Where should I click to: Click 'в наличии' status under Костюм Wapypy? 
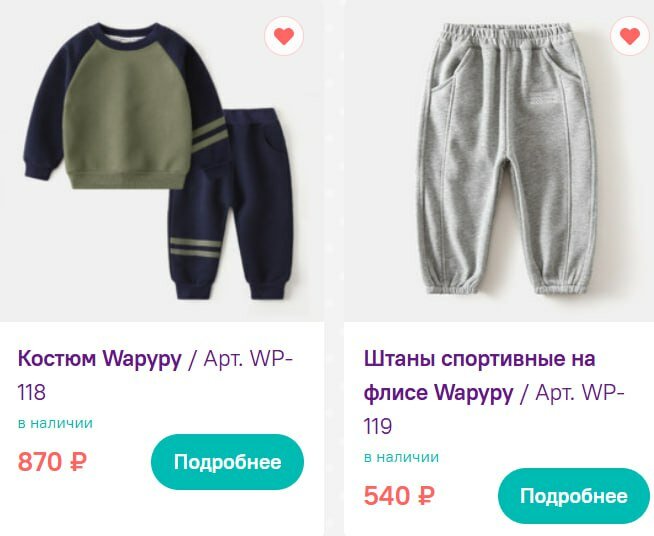[x=55, y=423]
